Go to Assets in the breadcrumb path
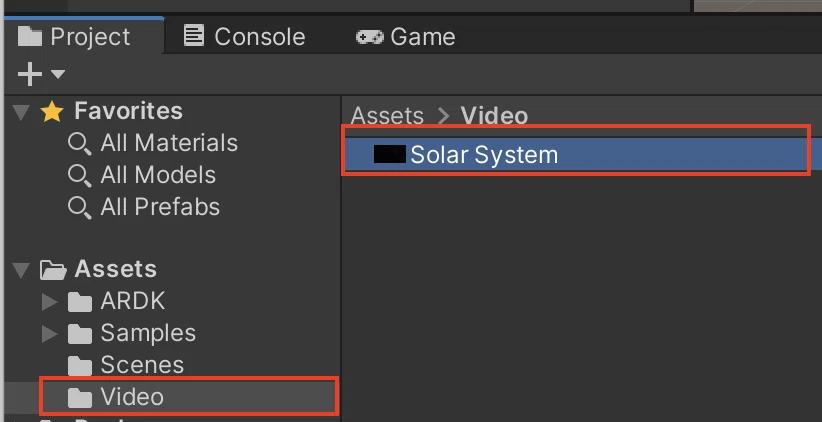This screenshot has width=822, height=422. [x=387, y=116]
